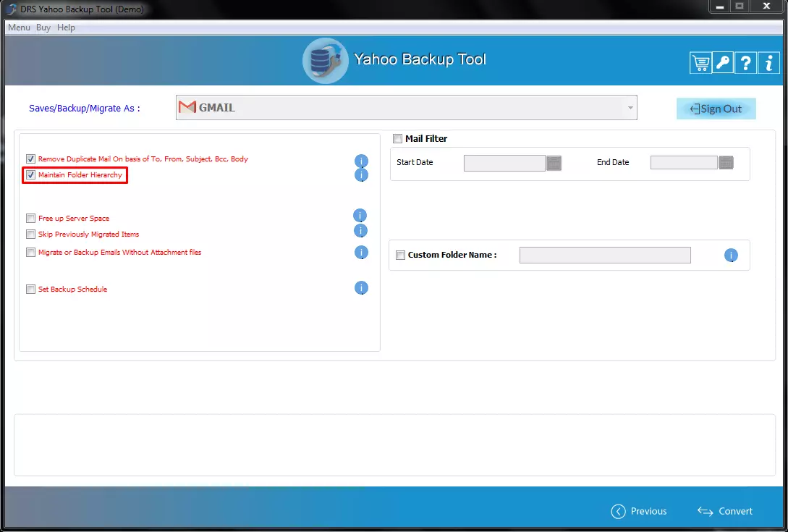Enable Skip Previously Migrated Items
The height and width of the screenshot is (532, 788).
coord(30,235)
